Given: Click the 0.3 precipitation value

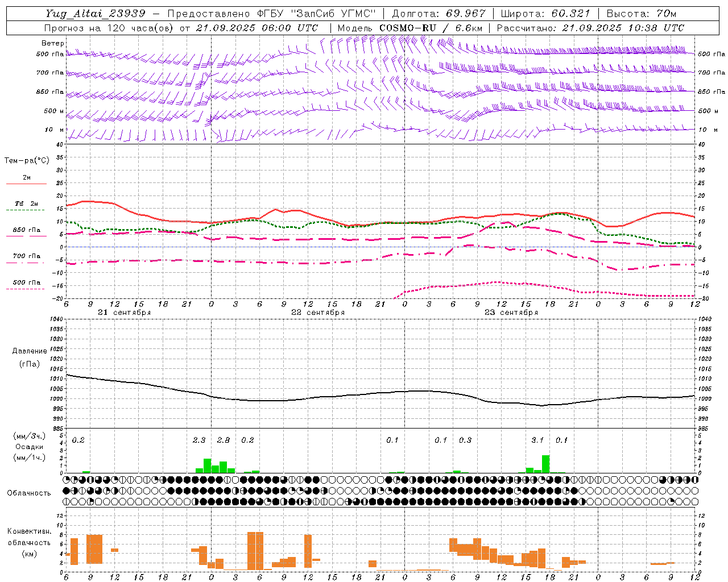Looking at the screenshot, I should tap(465, 440).
